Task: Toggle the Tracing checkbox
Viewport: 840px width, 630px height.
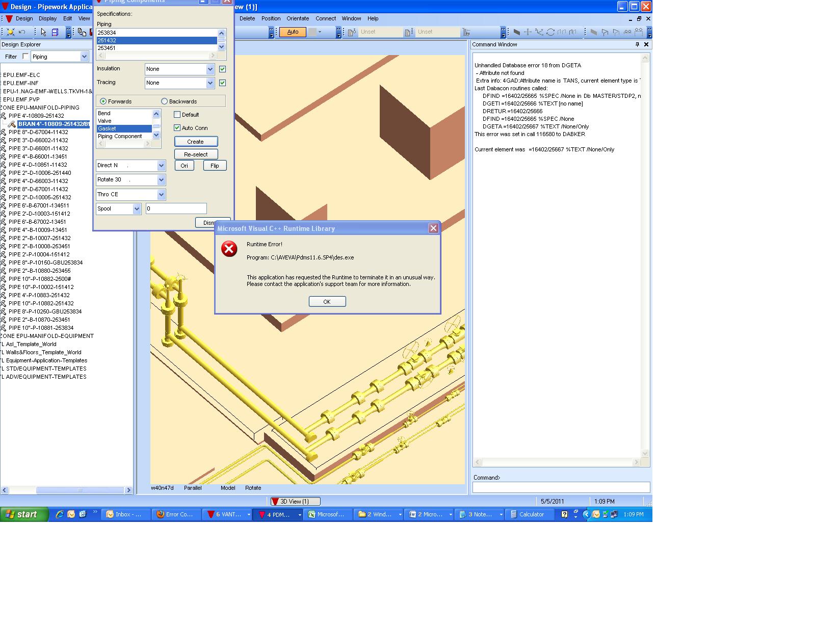Action: coord(222,83)
